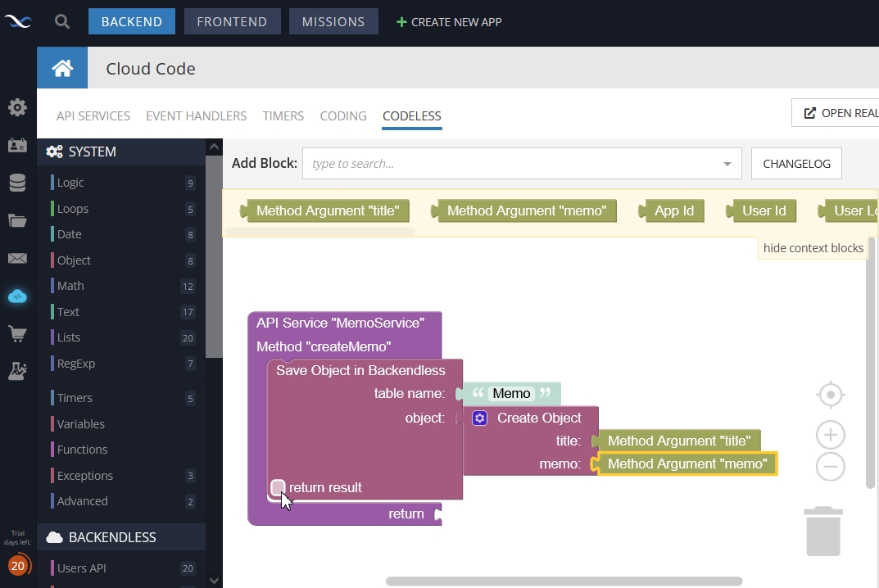Select highlighted Method Argument "memo" workspace block

tap(685, 464)
